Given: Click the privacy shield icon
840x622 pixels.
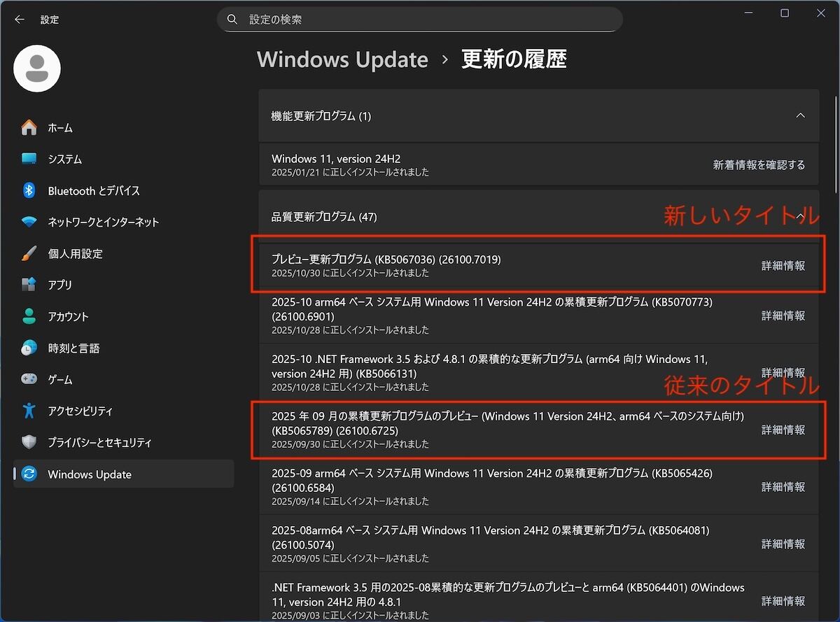Looking at the screenshot, I should [29, 442].
